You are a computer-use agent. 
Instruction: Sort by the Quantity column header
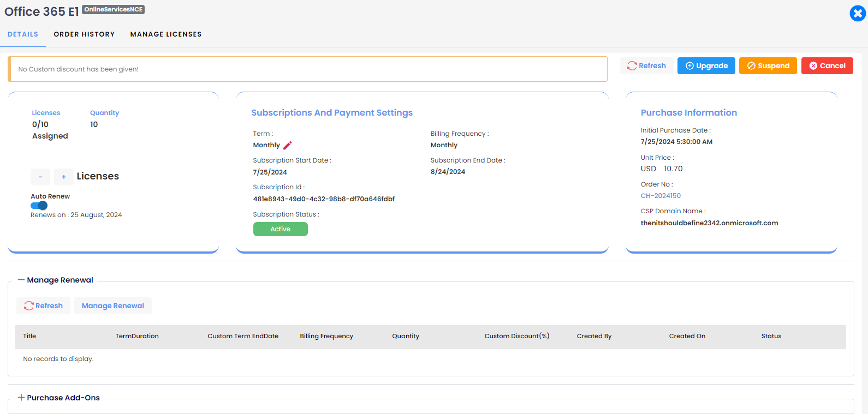[406, 336]
